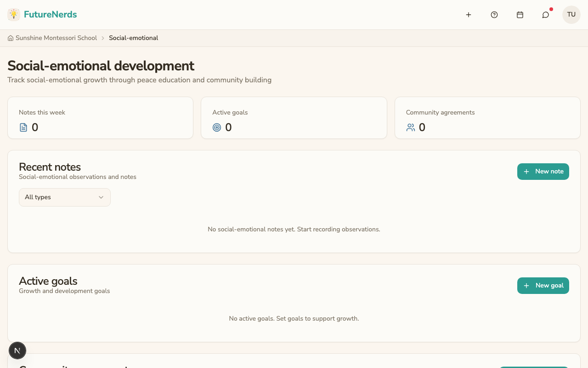Click the target icon on Active goals card
The width and height of the screenshot is (588, 368).
point(216,127)
